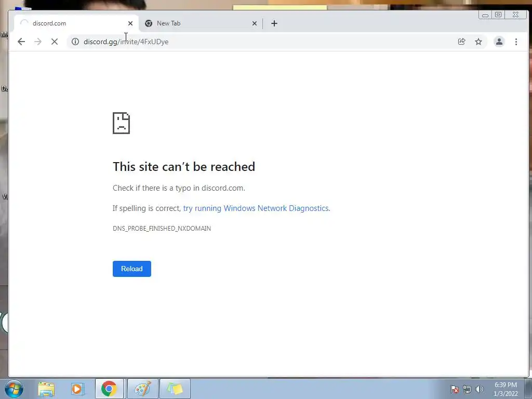Viewport: 532px width, 399px height.
Task: Click the taskbar clock 6:39 PM
Action: tap(506, 389)
